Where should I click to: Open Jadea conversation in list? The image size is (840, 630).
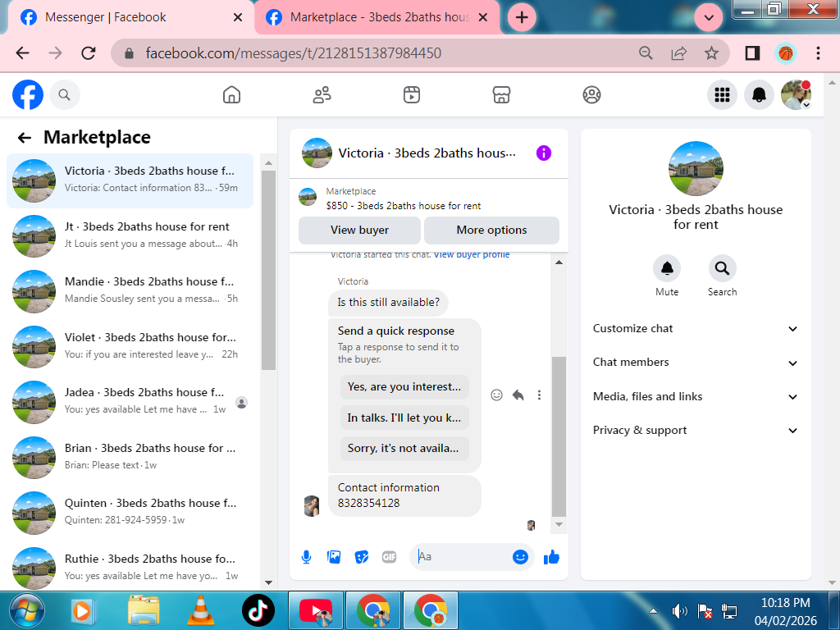pyautogui.click(x=130, y=402)
